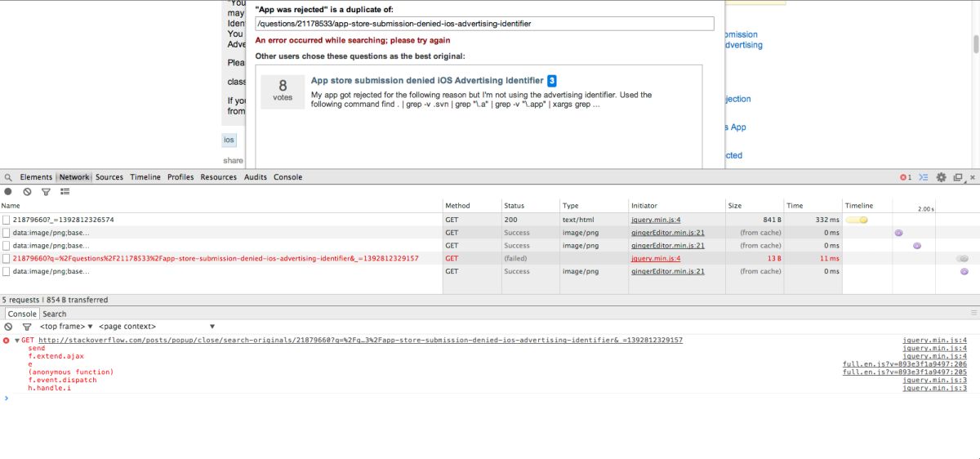Screen dimensions: 980x459
Task: Click the console prompt input line
Action: [x=490, y=398]
